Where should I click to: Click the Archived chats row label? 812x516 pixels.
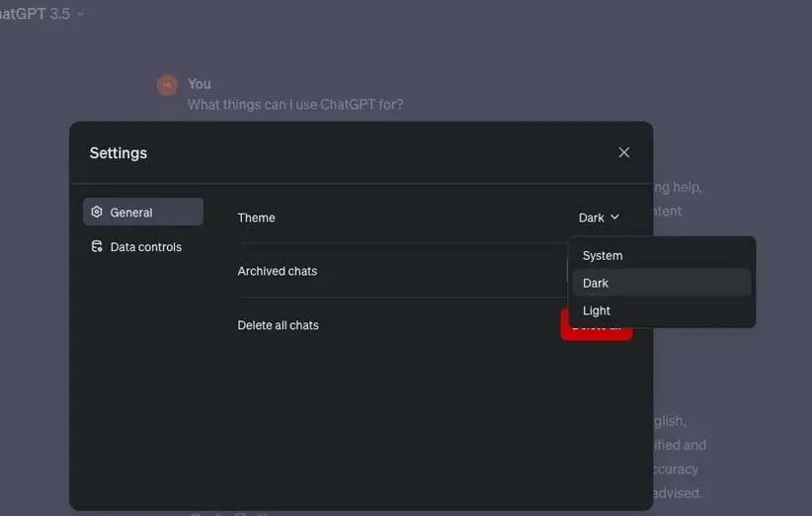click(278, 271)
